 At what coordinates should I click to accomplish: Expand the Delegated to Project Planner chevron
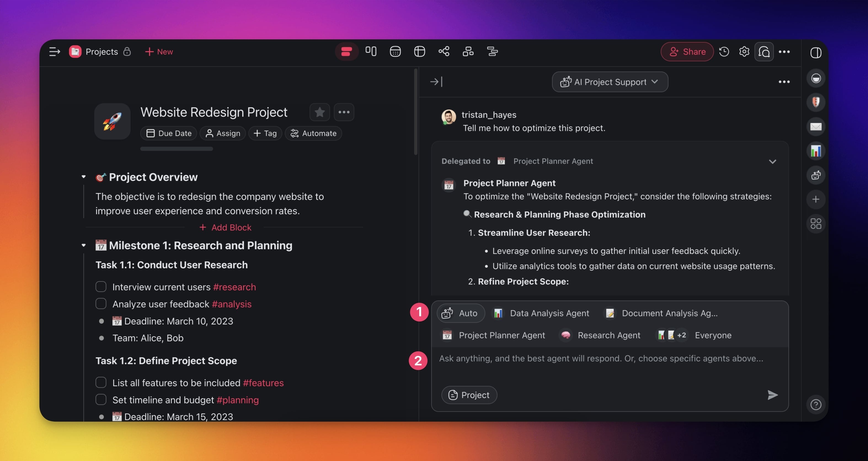772,161
